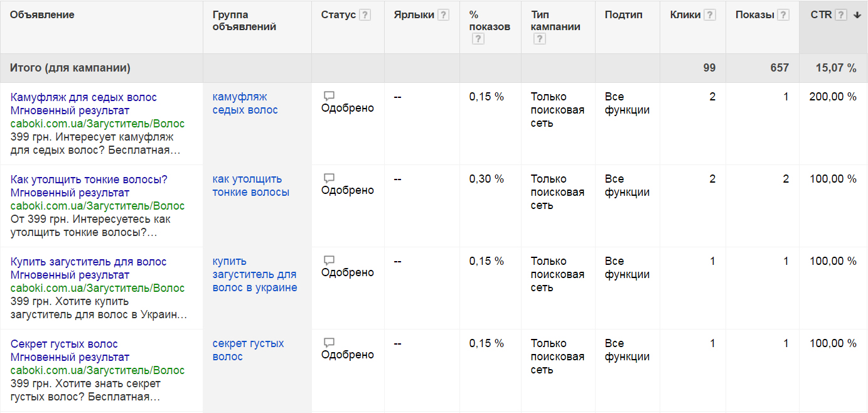Sort table by Клики column header
This screenshot has height=413, width=868.
pyautogui.click(x=685, y=15)
